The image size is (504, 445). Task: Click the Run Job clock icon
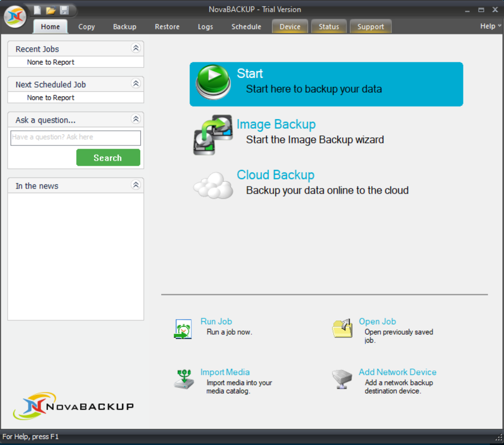tap(183, 329)
